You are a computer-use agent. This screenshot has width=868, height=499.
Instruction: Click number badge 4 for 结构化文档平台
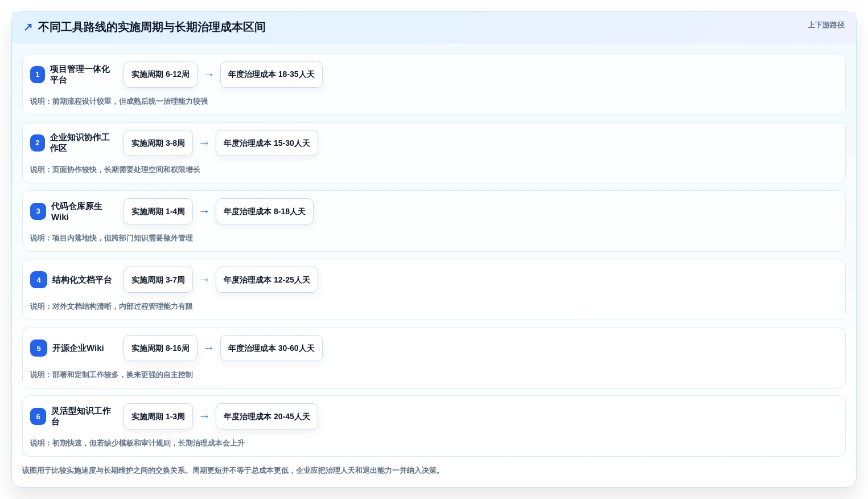pyautogui.click(x=39, y=280)
